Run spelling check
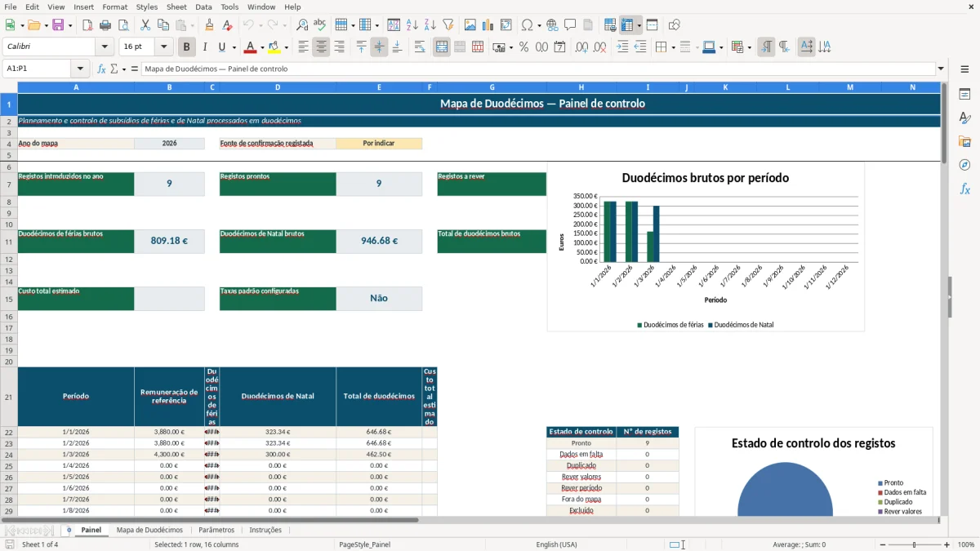 (x=320, y=25)
